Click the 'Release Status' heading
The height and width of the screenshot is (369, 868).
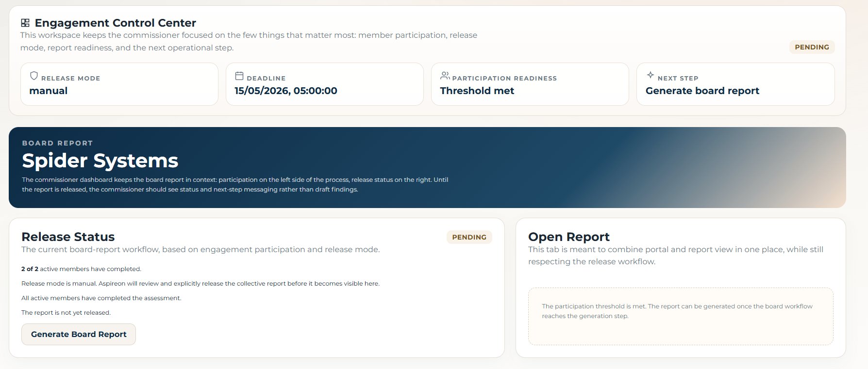[68, 237]
